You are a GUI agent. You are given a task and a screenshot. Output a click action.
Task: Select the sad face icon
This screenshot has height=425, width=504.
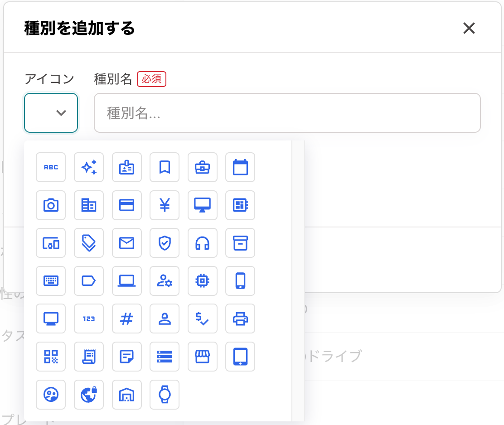[x=51, y=395]
